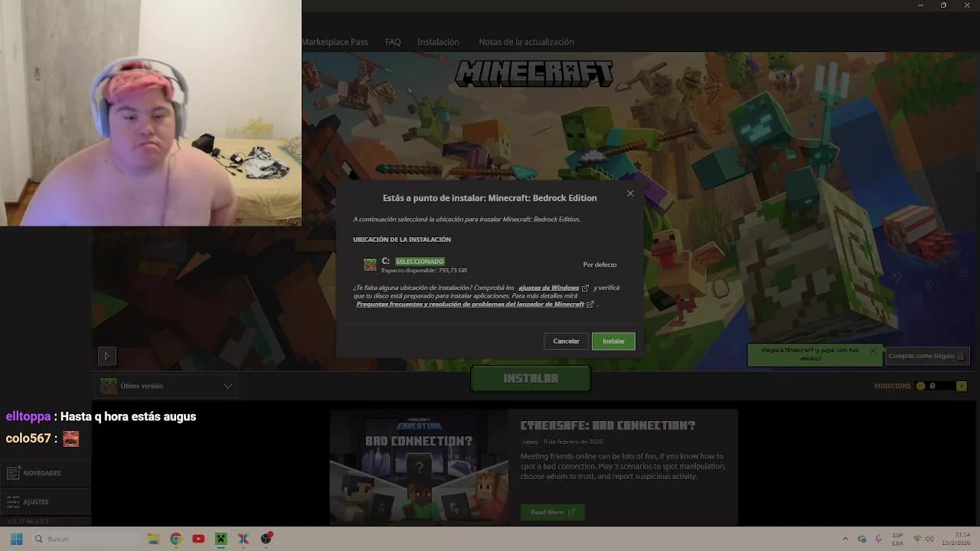This screenshot has height=551, width=980.
Task: Click the emote in colo567's message
Action: pos(70,439)
